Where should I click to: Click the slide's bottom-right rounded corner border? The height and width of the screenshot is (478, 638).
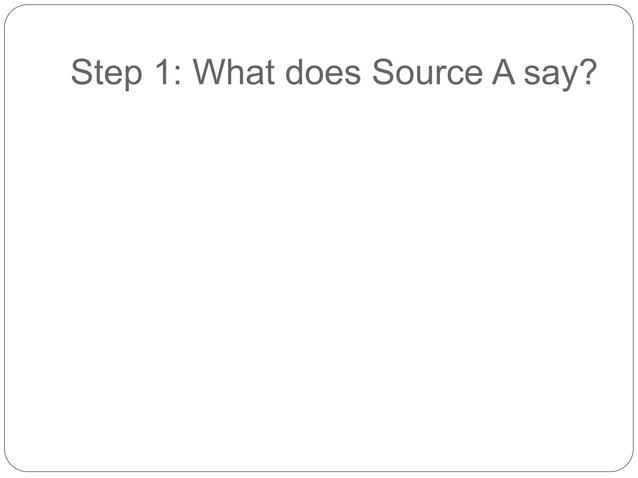(627, 465)
